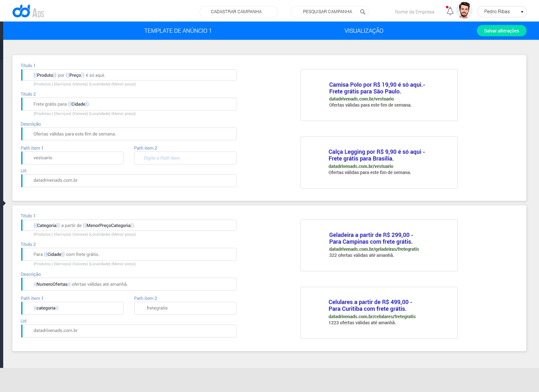Click the Pesquisar Campanha search field
The width and height of the screenshot is (539, 392).
coord(327,12)
